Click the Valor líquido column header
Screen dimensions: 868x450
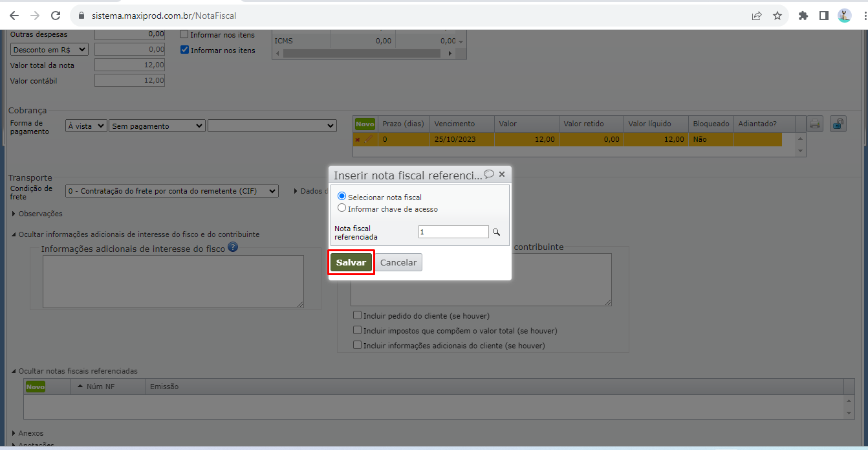(x=656, y=124)
